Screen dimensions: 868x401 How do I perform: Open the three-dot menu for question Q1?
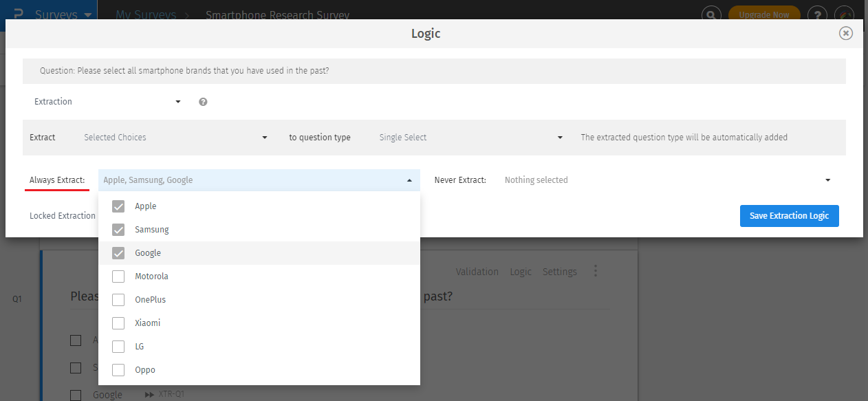tap(596, 271)
